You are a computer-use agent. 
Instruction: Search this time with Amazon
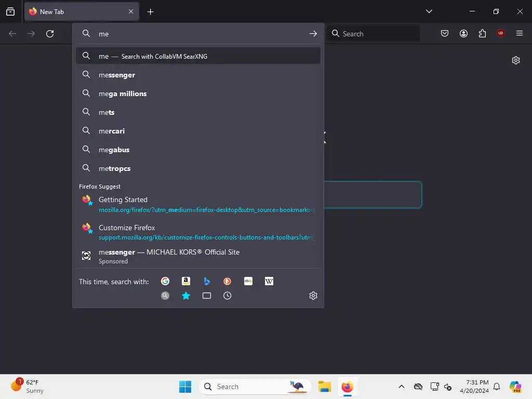coord(186,281)
